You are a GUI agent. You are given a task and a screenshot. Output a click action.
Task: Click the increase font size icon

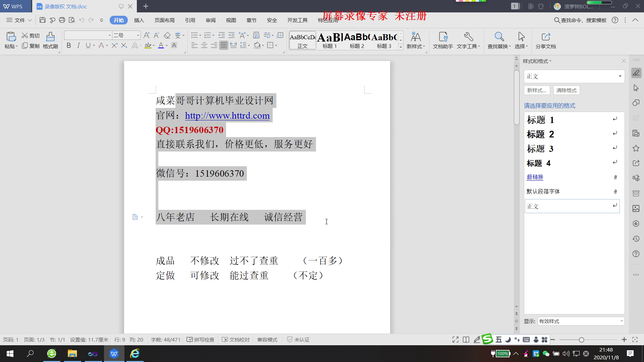click(147, 36)
